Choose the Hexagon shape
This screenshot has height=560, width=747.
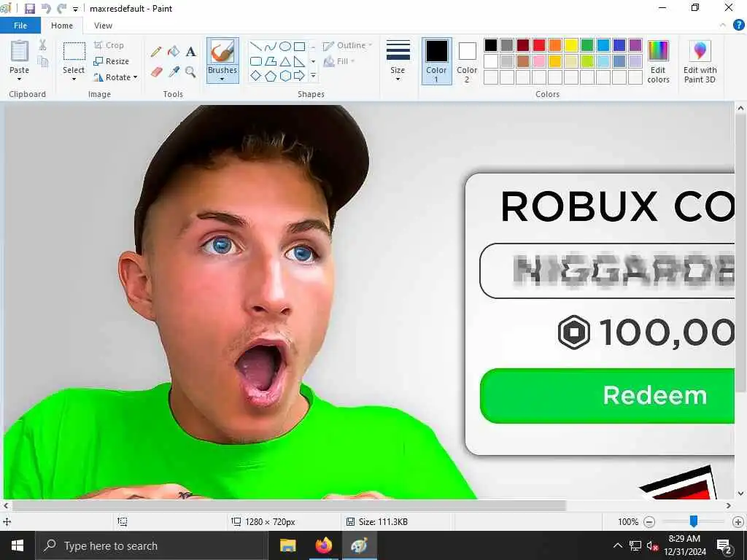pyautogui.click(x=285, y=76)
